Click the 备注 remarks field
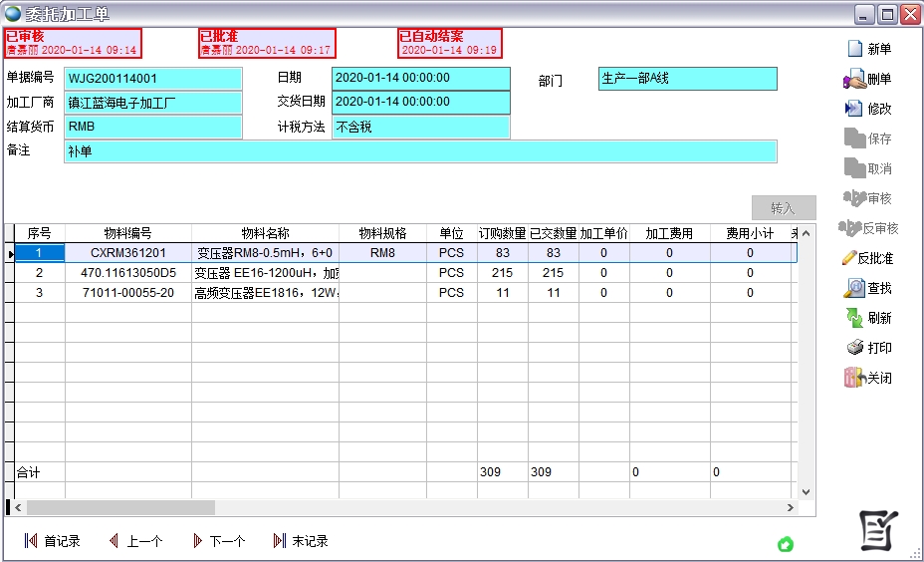The width and height of the screenshot is (924, 562). tap(419, 151)
